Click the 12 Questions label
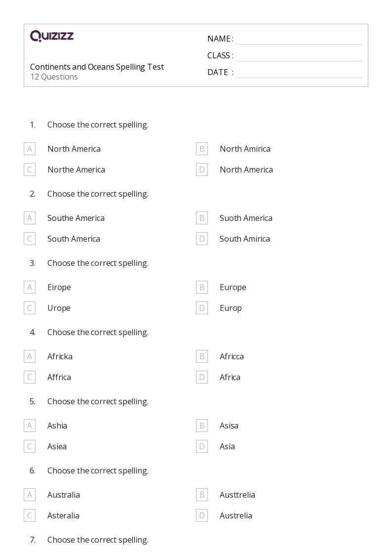 54,77
